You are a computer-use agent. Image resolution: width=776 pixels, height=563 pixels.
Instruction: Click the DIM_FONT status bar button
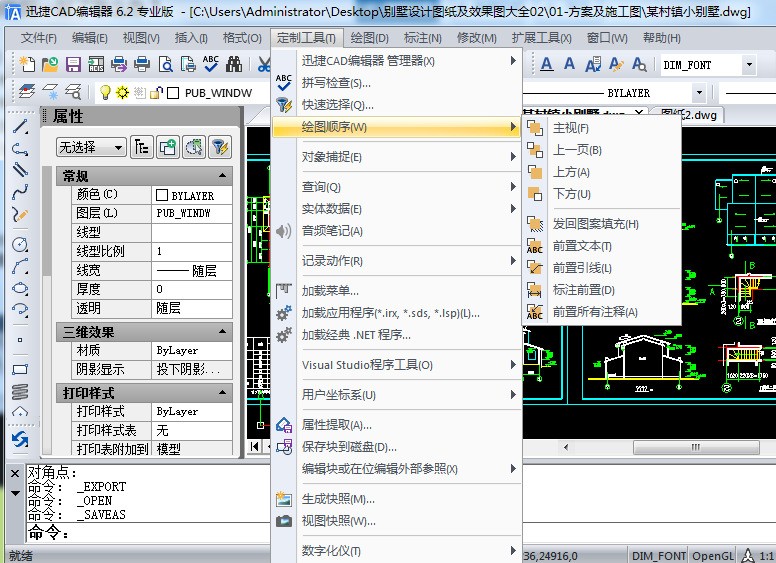click(658, 556)
